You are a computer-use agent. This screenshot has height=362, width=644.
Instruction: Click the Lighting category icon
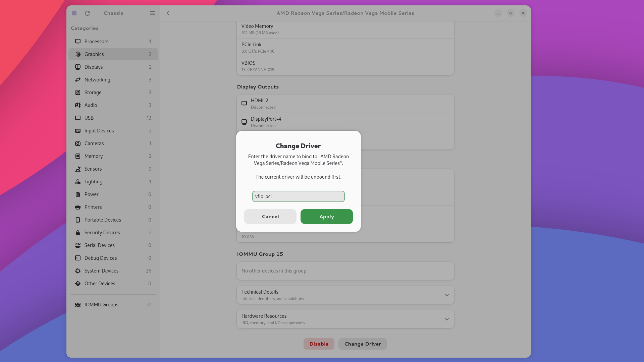point(78,182)
